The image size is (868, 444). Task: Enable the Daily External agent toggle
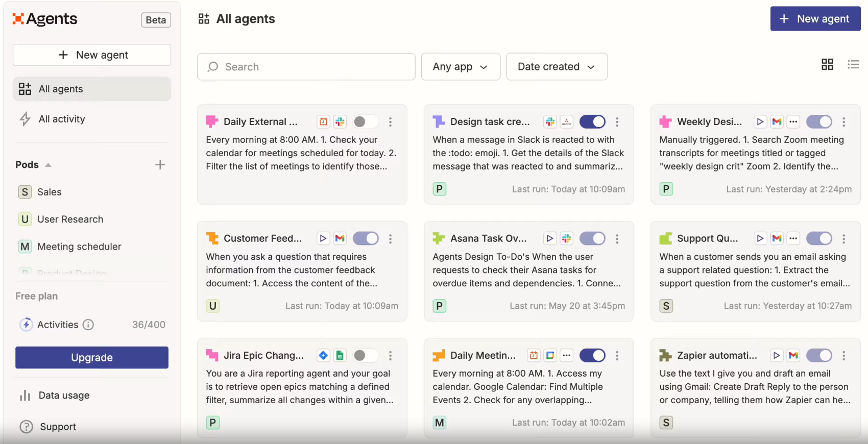coord(366,121)
